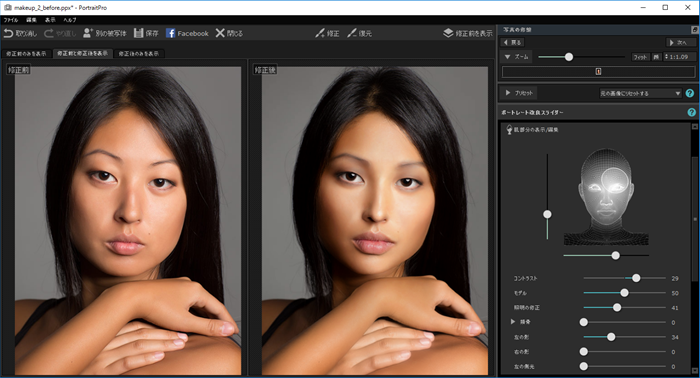Screen dimensions: 700x378
Task: Open help for portrait improvement sliders
Action: pos(692,112)
